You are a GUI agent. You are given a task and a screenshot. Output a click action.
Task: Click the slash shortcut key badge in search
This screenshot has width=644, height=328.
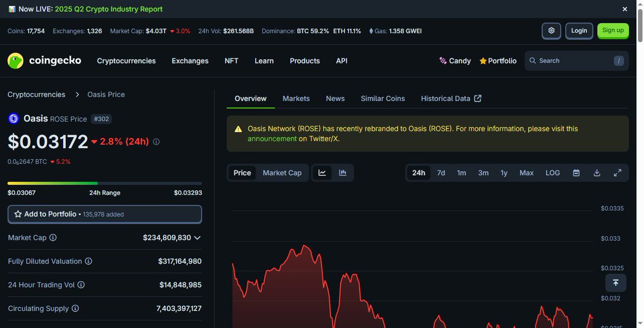point(619,61)
